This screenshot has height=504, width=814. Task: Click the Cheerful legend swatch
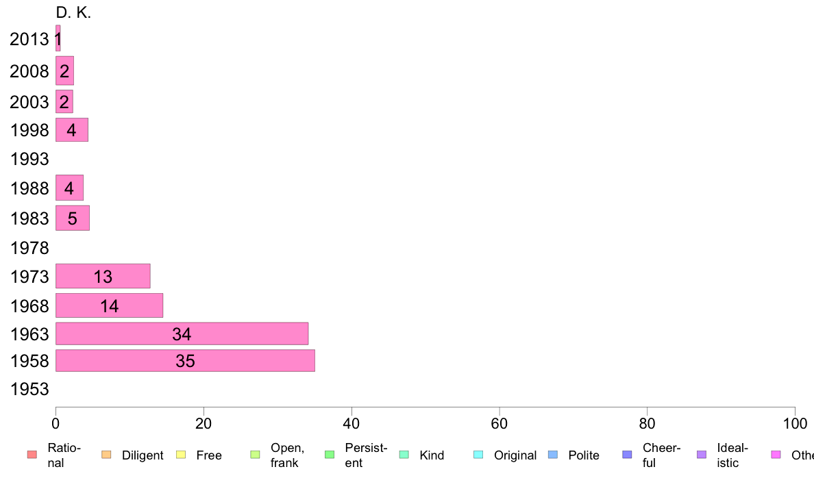point(627,455)
